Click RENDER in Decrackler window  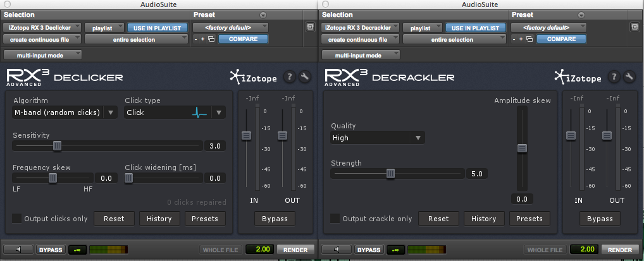[x=620, y=250]
